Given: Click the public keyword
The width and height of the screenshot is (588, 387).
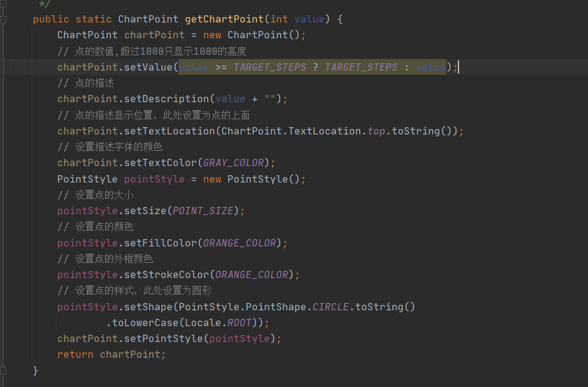Looking at the screenshot, I should pyautogui.click(x=51, y=19).
